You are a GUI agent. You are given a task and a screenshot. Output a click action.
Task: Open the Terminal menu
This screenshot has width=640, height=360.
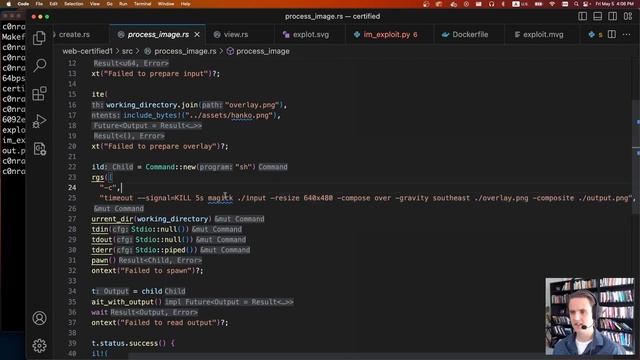pos(142,4)
